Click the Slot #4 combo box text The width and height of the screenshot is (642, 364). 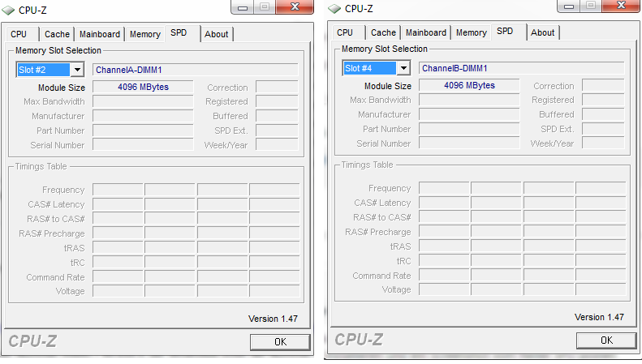click(x=370, y=68)
